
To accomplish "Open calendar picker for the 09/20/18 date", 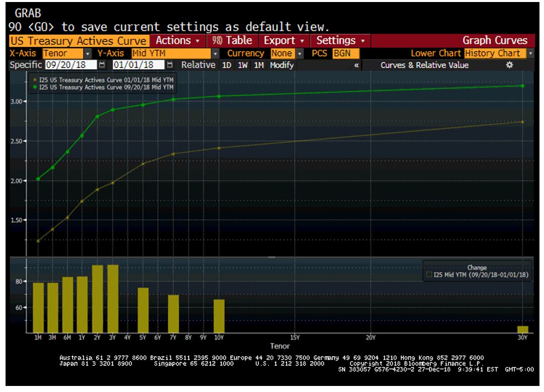I will 103,65.
